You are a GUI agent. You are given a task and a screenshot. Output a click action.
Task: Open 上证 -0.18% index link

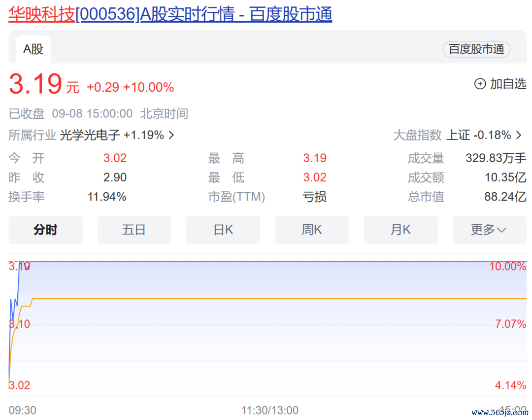(478, 135)
